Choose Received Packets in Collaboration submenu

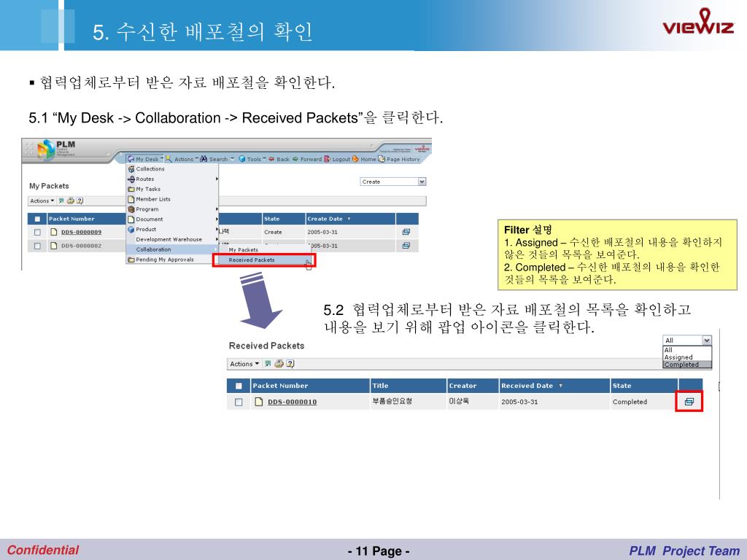[x=264, y=260]
